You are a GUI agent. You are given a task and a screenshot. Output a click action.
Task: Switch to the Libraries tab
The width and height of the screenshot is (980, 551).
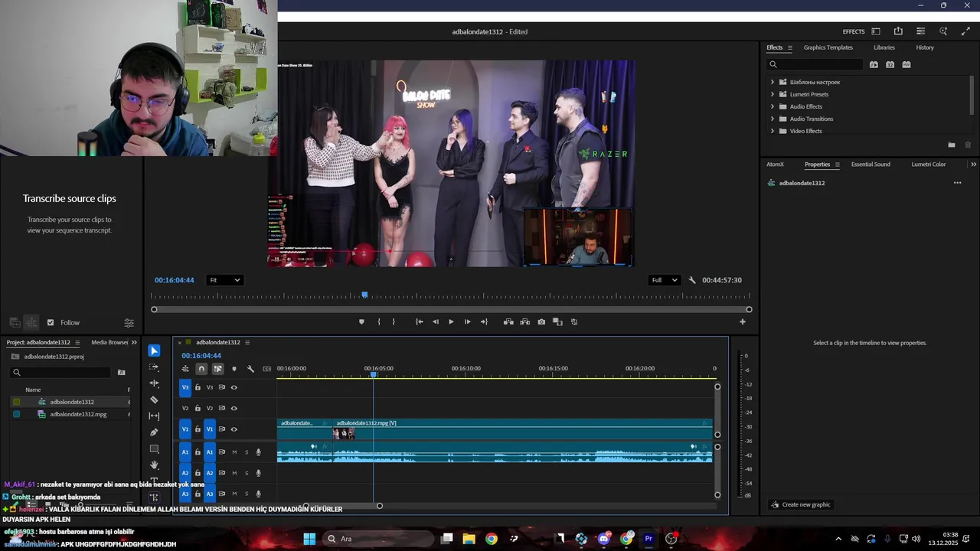pos(884,47)
